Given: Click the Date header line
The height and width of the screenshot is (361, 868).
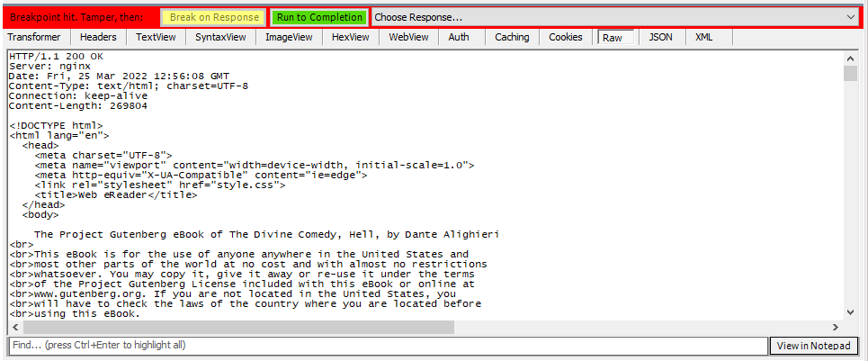Looking at the screenshot, I should (x=119, y=76).
